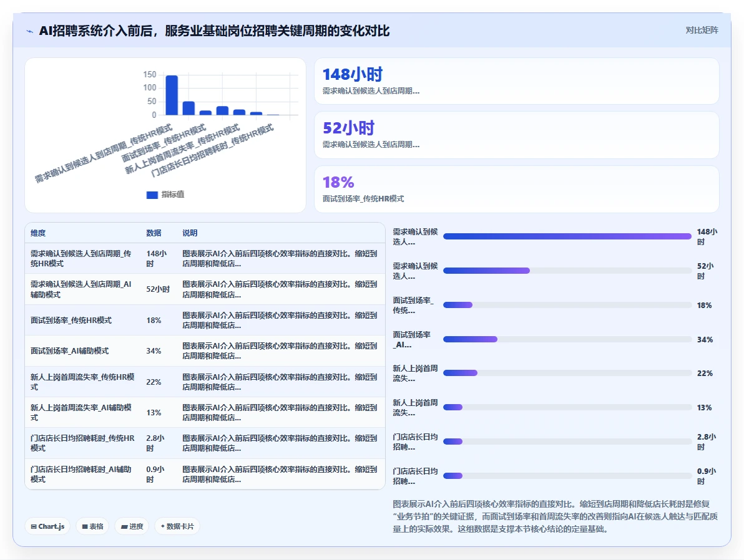
Task: Click the 需求确认到候选人到店周期_传统HR模式 axis label
Action: 104,153
